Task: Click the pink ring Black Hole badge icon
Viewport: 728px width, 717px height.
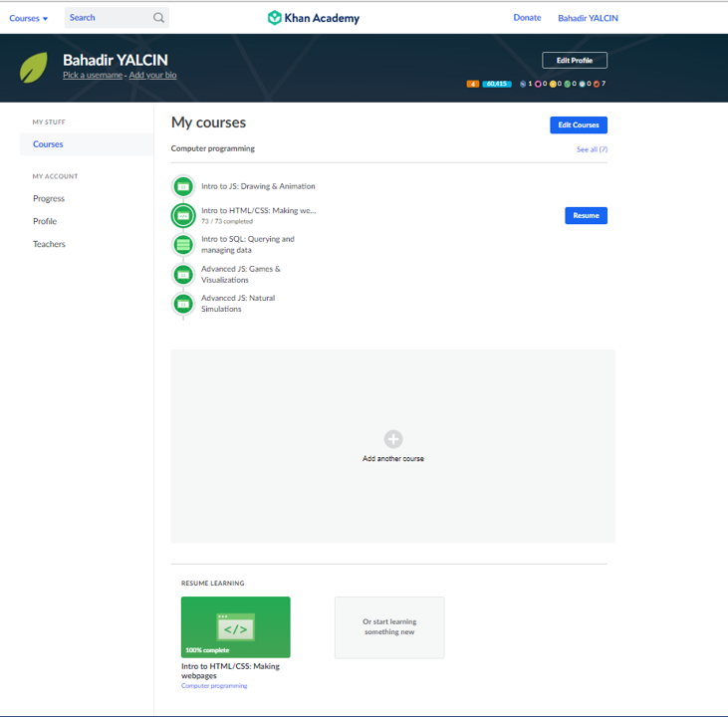Action: tap(538, 84)
